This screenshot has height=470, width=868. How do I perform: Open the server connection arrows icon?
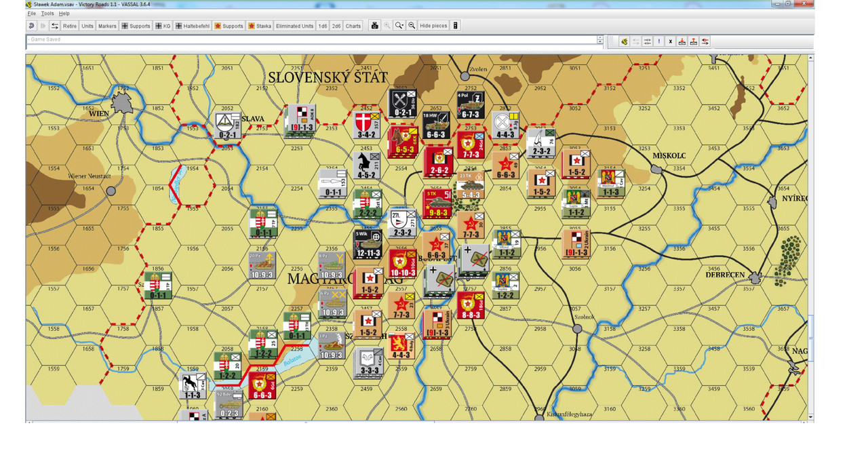[55, 26]
